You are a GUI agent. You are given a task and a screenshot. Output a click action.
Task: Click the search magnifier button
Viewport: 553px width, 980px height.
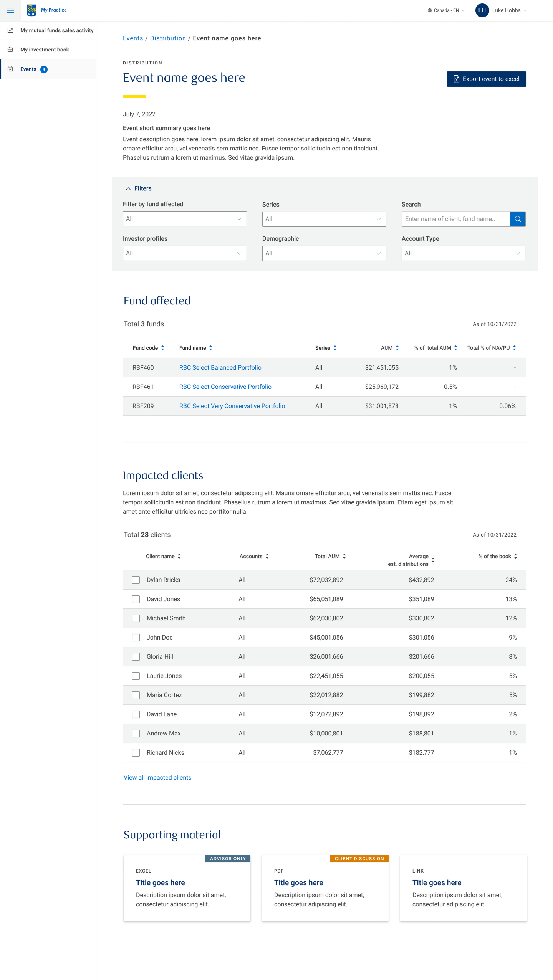click(518, 219)
